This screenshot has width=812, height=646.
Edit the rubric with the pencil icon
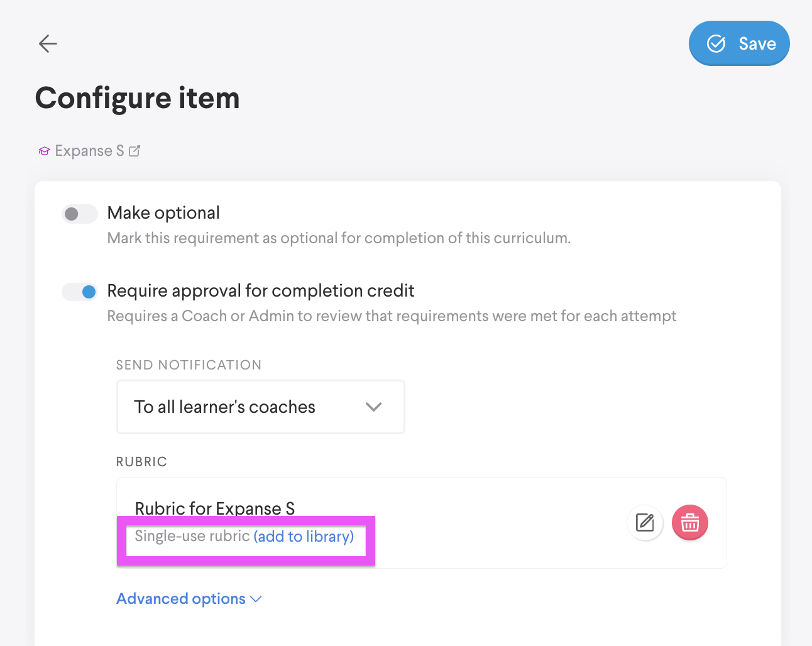click(x=645, y=522)
